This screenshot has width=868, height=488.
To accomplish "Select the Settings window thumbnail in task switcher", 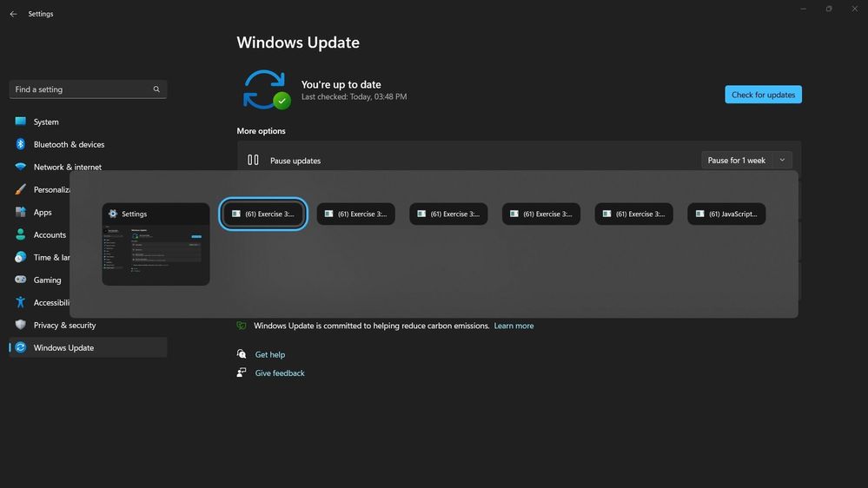I will pos(156,244).
